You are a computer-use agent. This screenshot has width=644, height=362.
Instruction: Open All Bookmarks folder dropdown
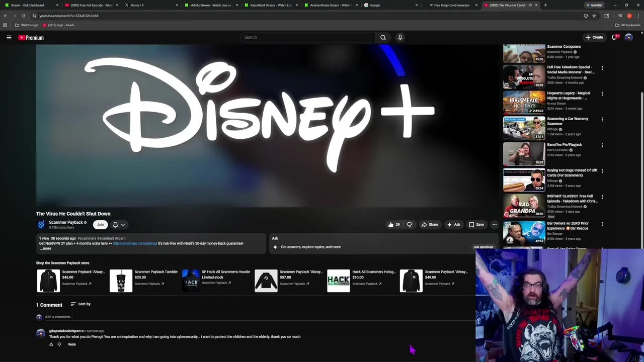point(627,25)
